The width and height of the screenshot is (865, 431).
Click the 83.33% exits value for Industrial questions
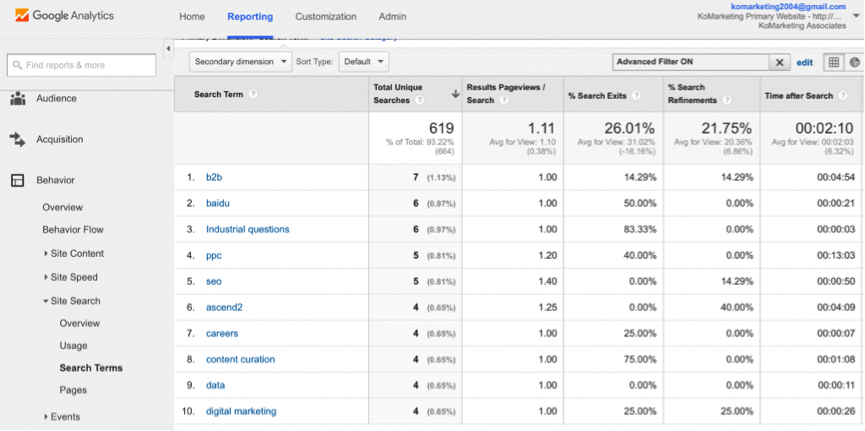pyautogui.click(x=640, y=229)
